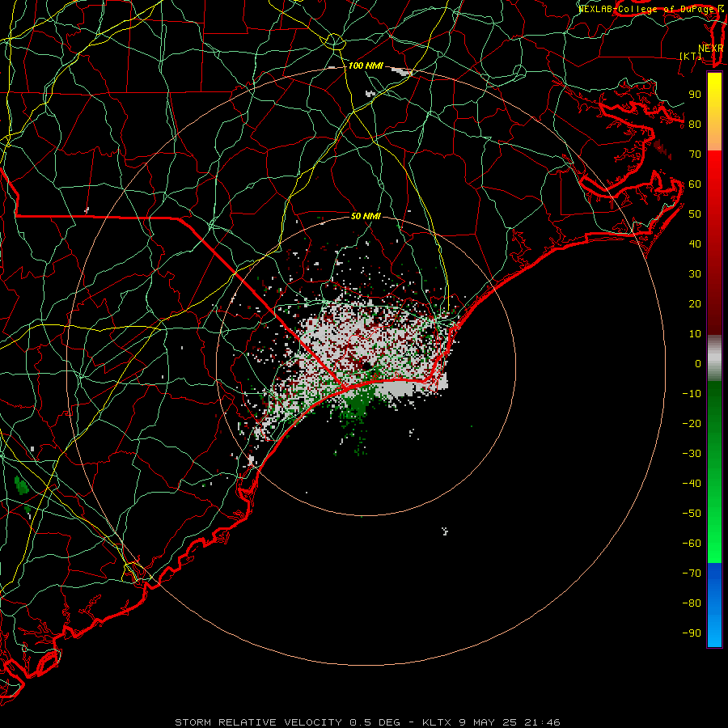Click the 50 value on velocity scale
Viewport: 728px width, 728px height.
click(x=695, y=214)
